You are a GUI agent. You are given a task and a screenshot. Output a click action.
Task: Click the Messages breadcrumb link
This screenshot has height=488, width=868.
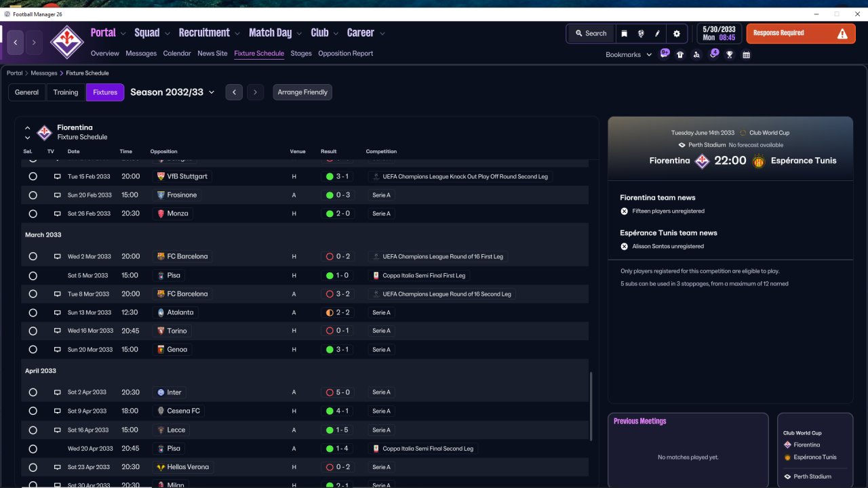click(x=44, y=73)
